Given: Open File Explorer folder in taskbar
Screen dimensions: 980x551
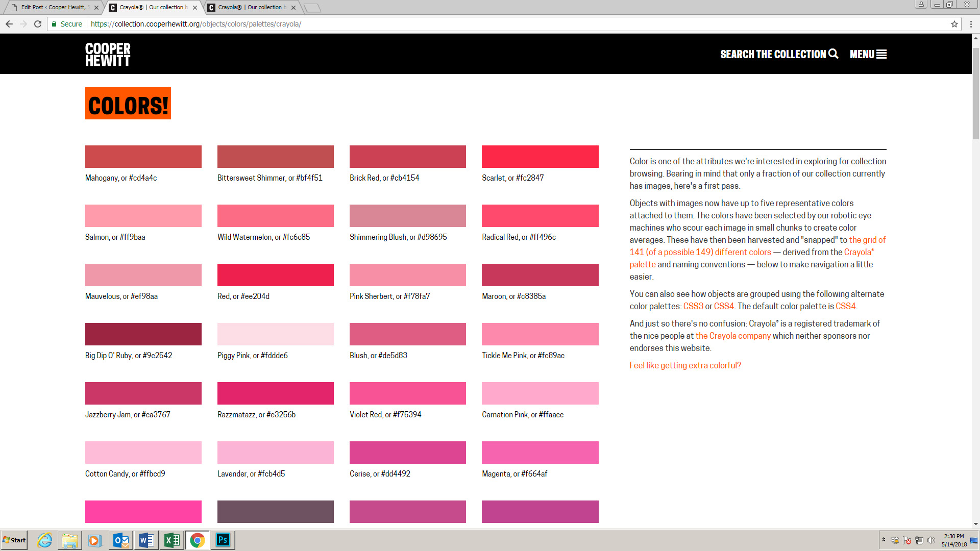Looking at the screenshot, I should click(x=70, y=540).
